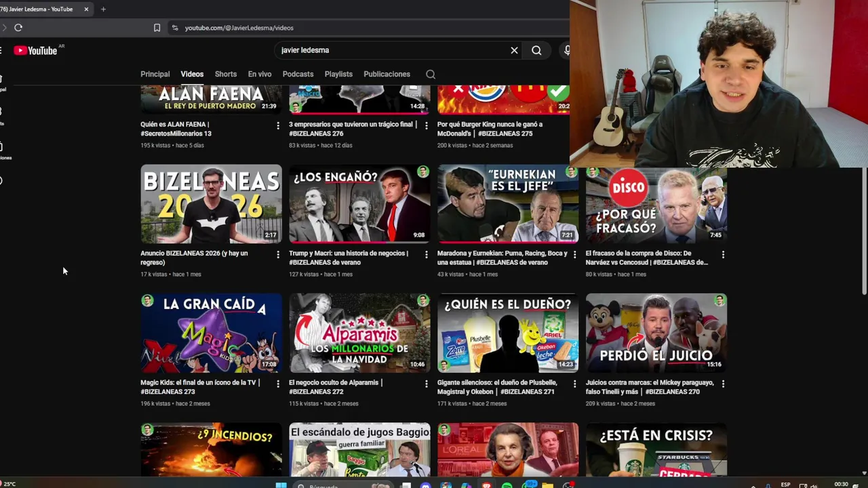Viewport: 868px width, 488px height.
Task: Click the '195 k vistas • hace 5 días' text
Action: [x=172, y=145]
